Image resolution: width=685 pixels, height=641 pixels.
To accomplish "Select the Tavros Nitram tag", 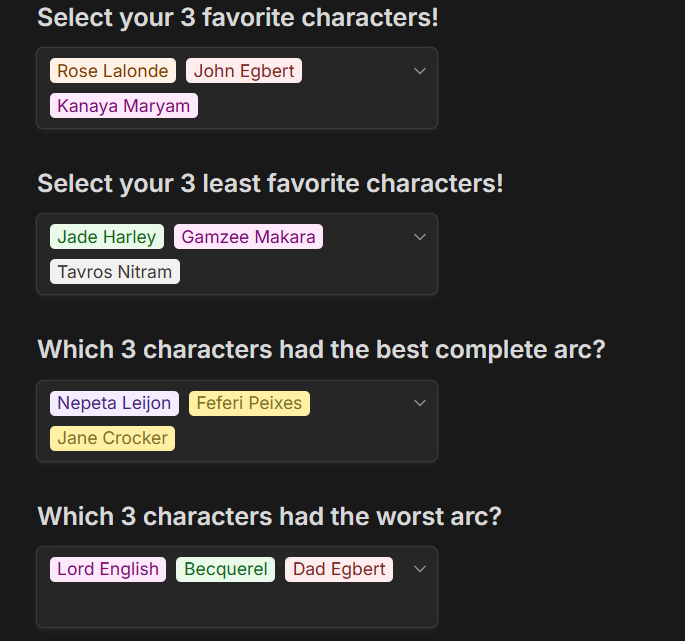I will click(115, 272).
